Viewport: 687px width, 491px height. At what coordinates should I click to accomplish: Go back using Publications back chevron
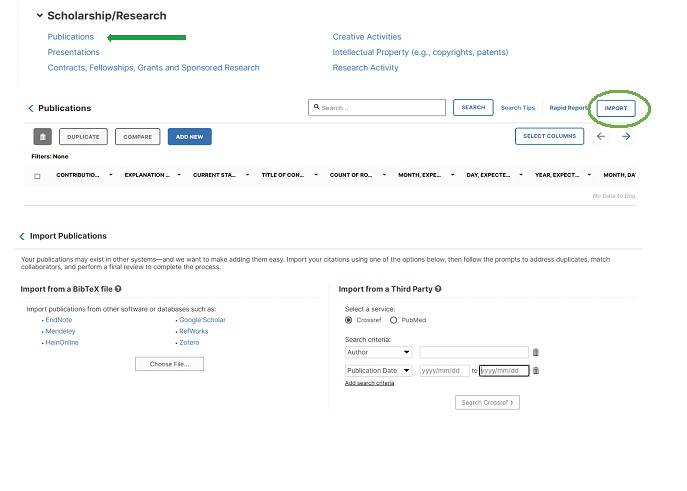[x=31, y=108]
